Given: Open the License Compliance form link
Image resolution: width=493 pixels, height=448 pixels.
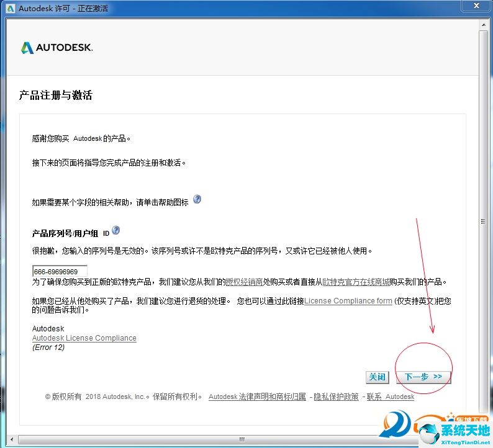Looking at the screenshot, I should 348,301.
